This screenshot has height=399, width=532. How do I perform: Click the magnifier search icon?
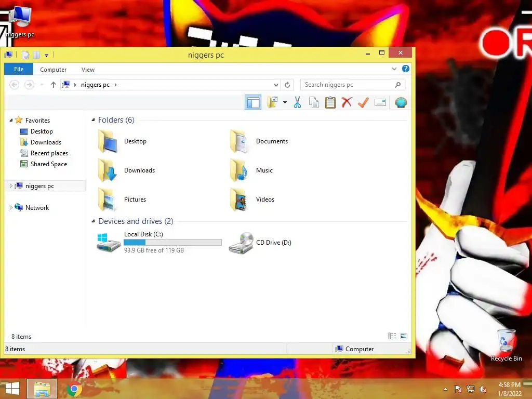(397, 85)
